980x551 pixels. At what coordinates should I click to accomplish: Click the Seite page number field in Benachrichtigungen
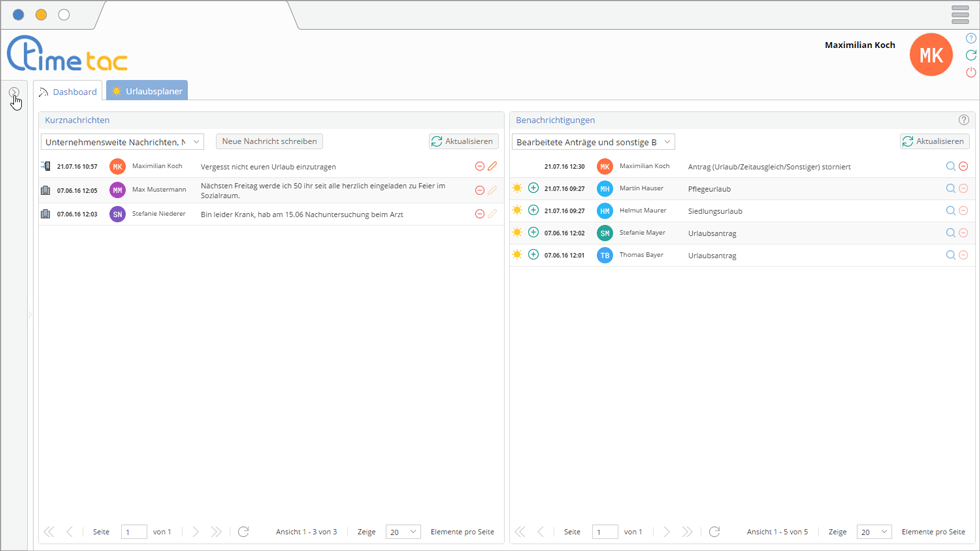[x=604, y=532]
